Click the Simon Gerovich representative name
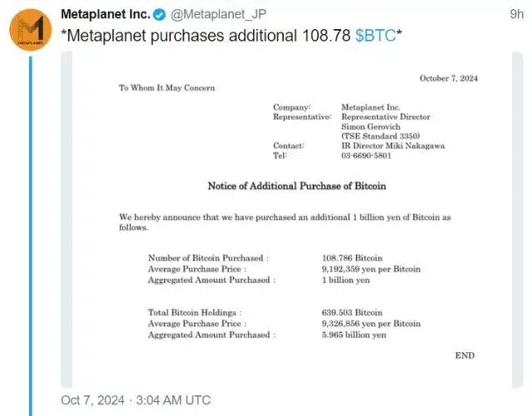532x416 pixels. 370,126
